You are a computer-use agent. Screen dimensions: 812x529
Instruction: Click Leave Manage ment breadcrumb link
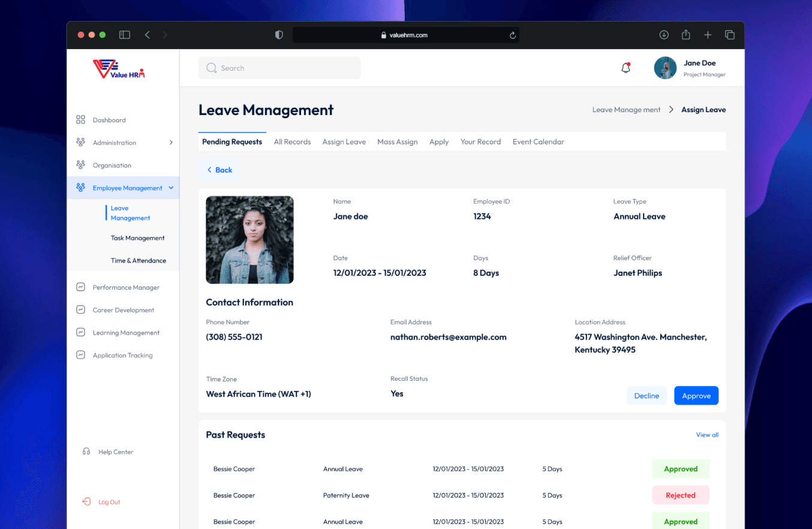coord(627,110)
